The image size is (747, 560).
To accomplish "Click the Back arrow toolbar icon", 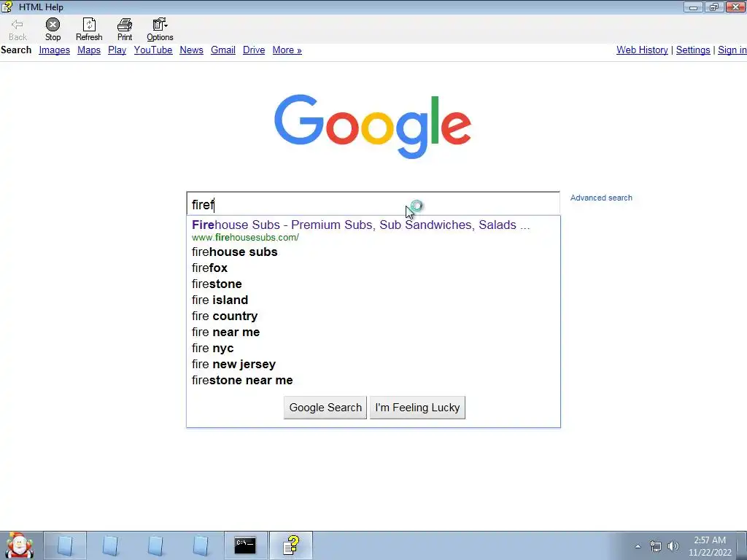I will pos(18,24).
